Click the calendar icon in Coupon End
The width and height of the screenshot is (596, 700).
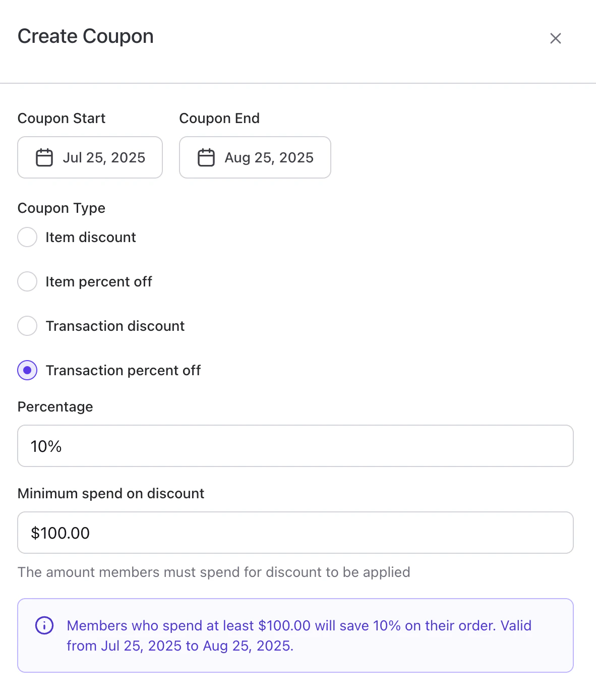click(x=206, y=157)
